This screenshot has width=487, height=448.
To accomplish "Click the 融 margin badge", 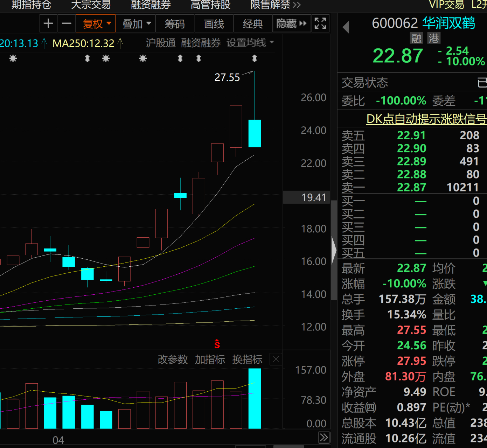I will click(416, 38).
